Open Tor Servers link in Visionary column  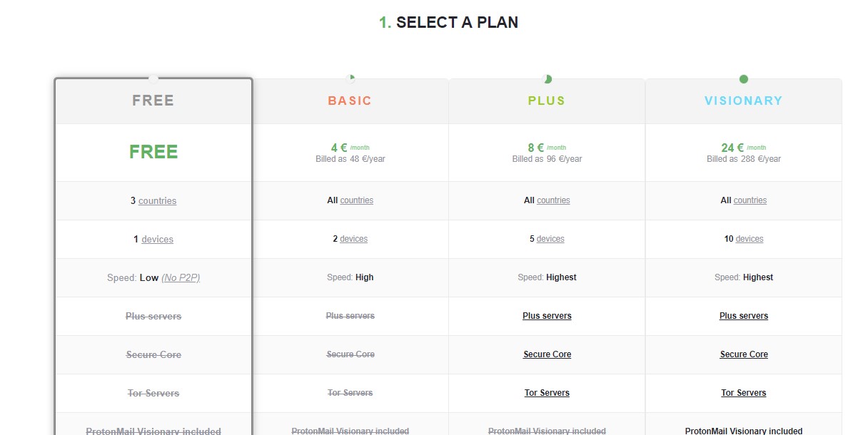click(744, 393)
